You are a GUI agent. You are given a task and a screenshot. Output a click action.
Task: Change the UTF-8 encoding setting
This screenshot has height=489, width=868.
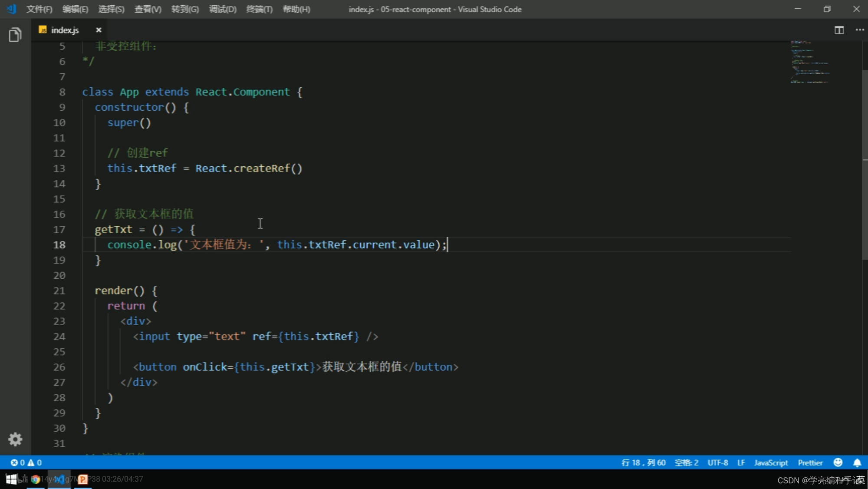point(718,463)
